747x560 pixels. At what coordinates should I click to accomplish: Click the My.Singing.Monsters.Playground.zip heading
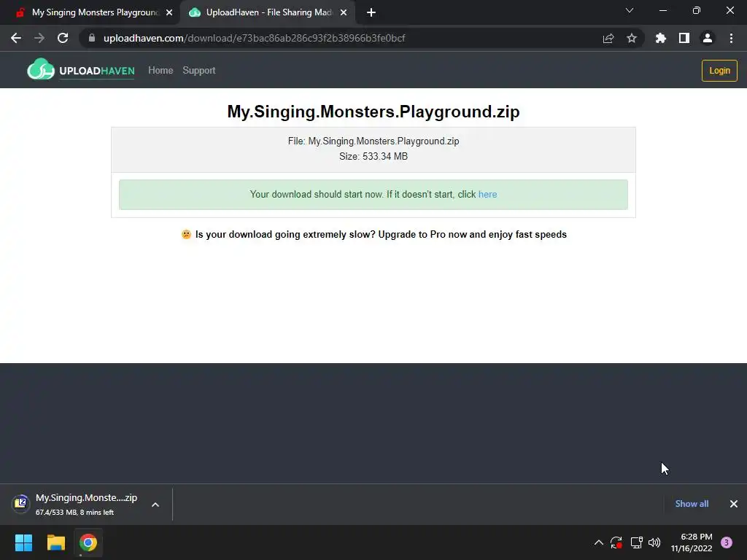click(373, 112)
